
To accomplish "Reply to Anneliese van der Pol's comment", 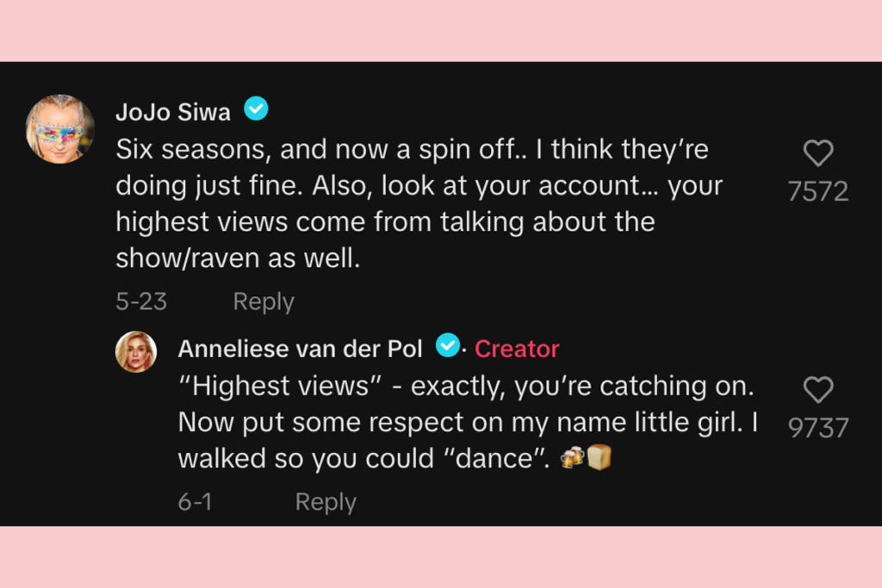I will pyautogui.click(x=325, y=501).
